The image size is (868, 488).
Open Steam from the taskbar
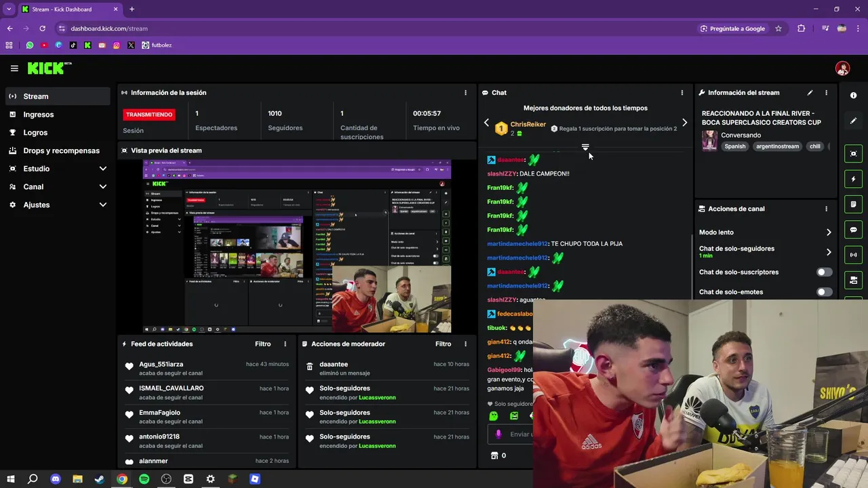[x=100, y=479]
